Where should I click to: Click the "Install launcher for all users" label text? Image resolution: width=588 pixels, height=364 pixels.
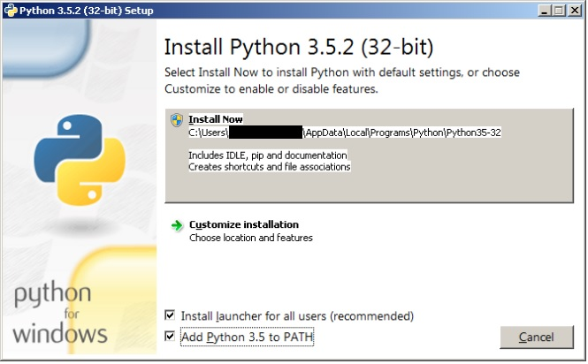pos(297,316)
